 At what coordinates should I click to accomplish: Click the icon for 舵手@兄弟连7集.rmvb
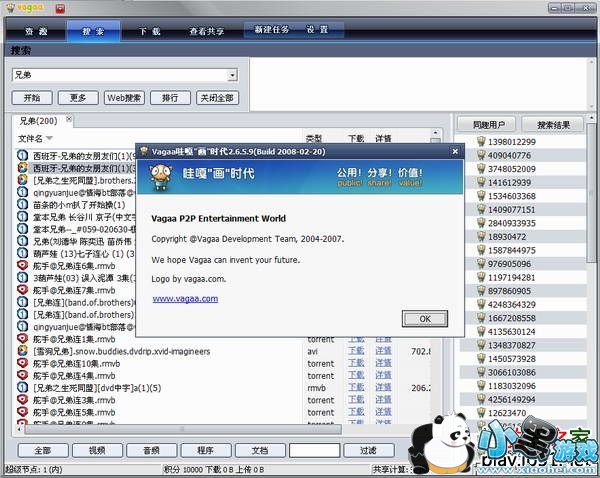coord(23,290)
